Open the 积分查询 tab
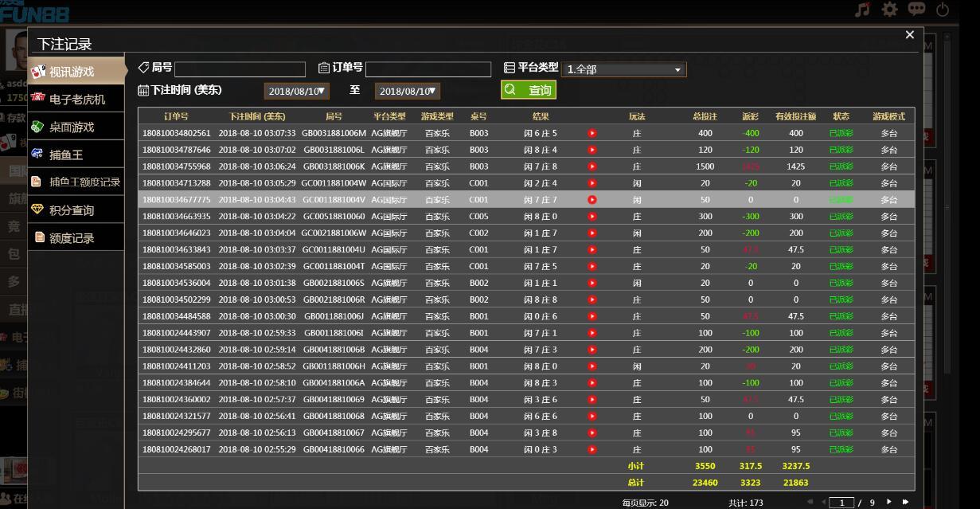This screenshot has height=509, width=980. coord(76,209)
